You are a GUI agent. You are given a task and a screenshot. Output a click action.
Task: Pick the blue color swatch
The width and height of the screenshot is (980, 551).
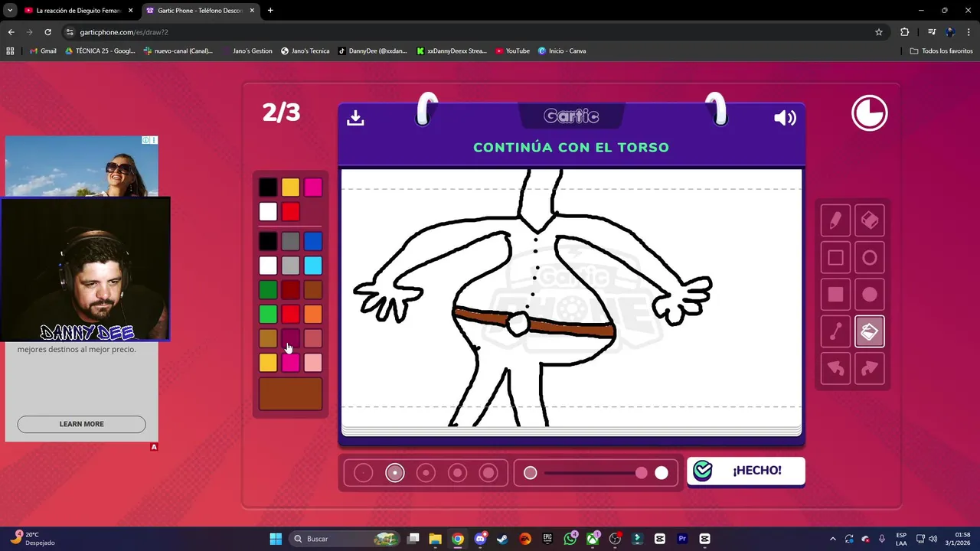[x=313, y=242]
